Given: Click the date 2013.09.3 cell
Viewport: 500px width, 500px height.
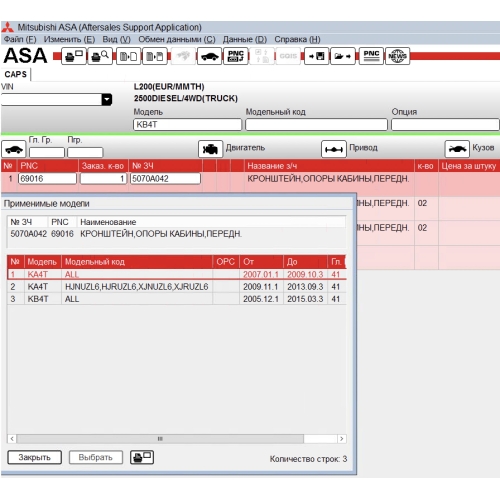Looking at the screenshot, I should [x=305, y=287].
